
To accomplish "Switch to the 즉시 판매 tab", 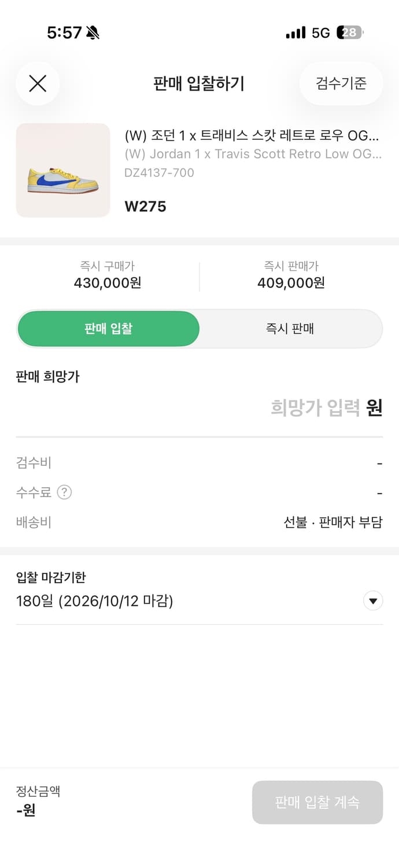I will (x=290, y=328).
